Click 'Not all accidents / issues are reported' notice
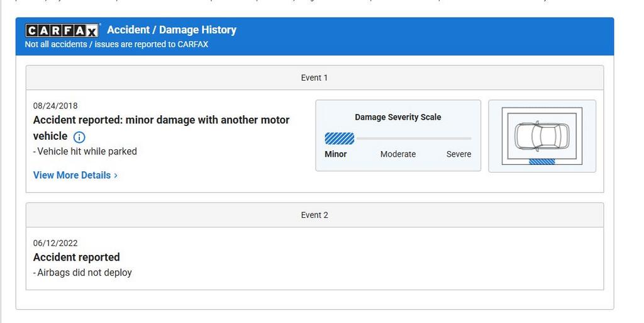 [116, 44]
